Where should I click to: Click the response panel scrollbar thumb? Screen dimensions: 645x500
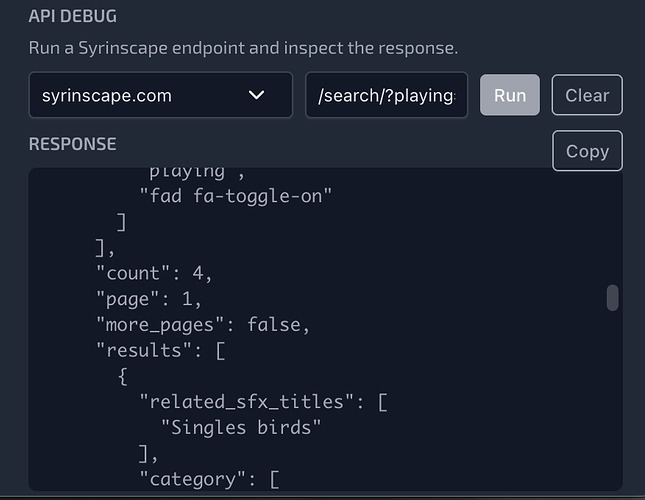[x=613, y=298]
